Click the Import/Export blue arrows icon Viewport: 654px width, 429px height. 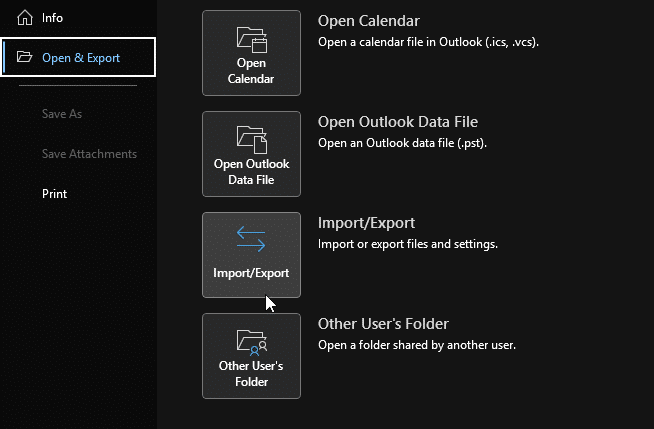pyautogui.click(x=251, y=239)
